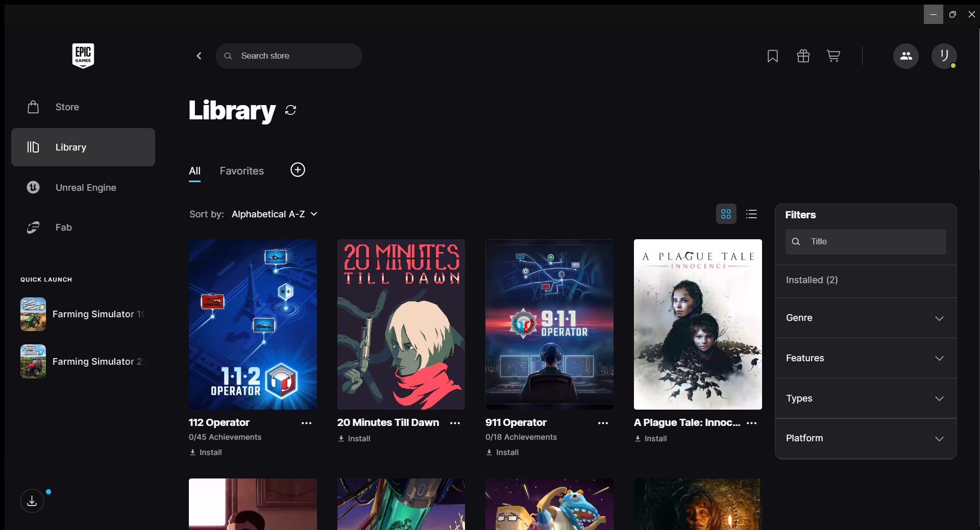Switch to list view
The image size is (980, 530).
click(751, 214)
